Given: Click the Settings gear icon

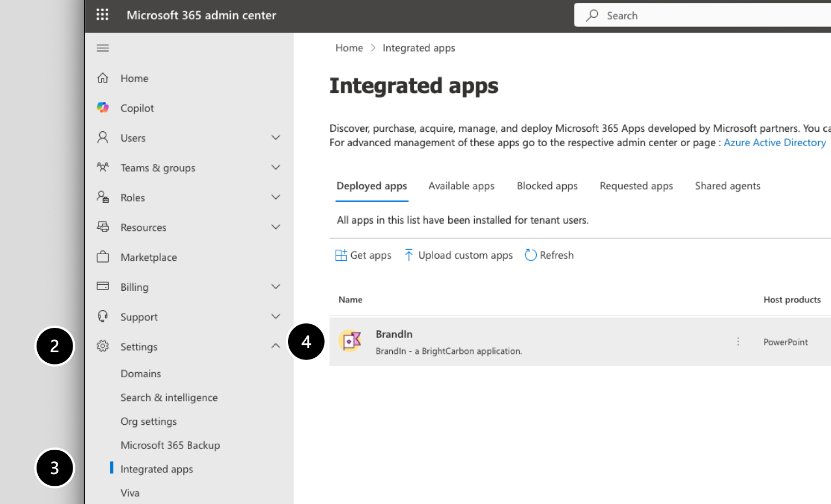Looking at the screenshot, I should point(102,346).
